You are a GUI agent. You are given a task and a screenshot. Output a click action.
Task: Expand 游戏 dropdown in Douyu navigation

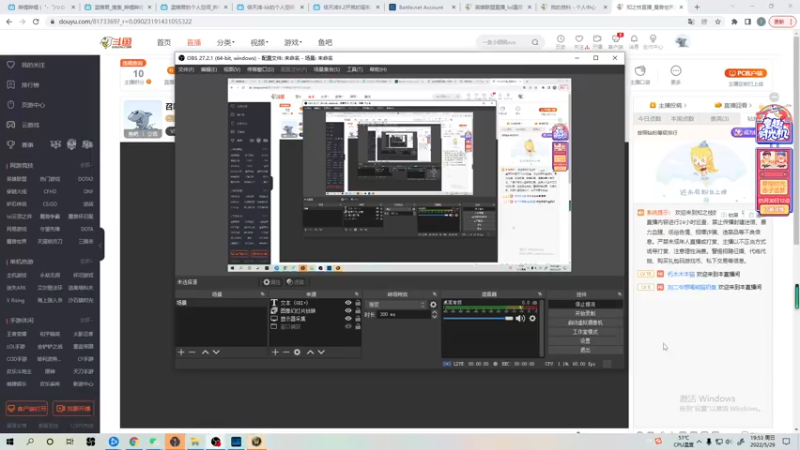coord(293,42)
